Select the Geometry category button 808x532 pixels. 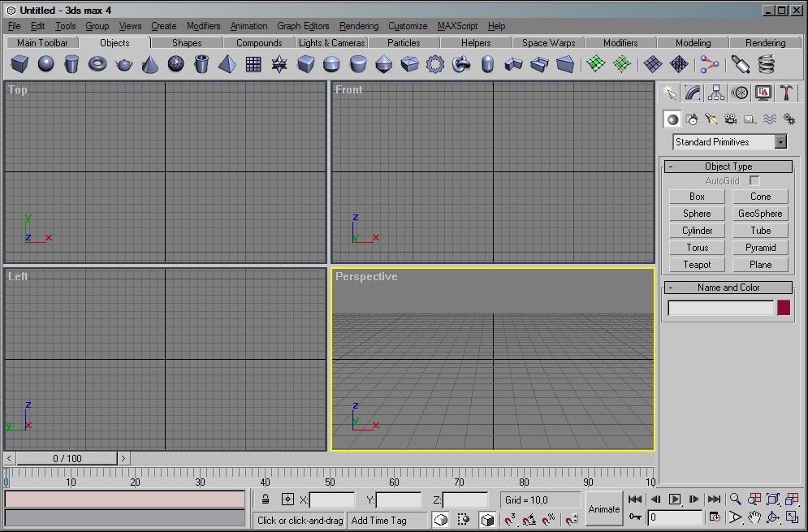672,119
